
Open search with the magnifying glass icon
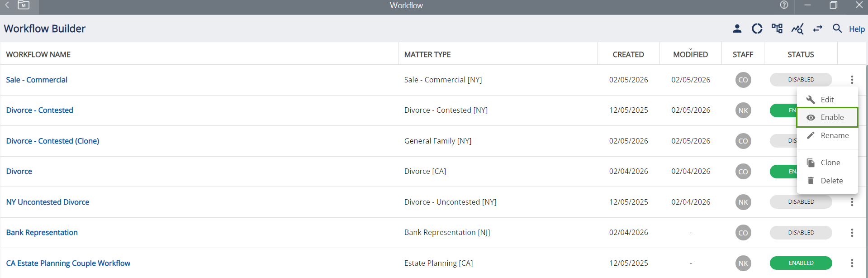point(837,29)
